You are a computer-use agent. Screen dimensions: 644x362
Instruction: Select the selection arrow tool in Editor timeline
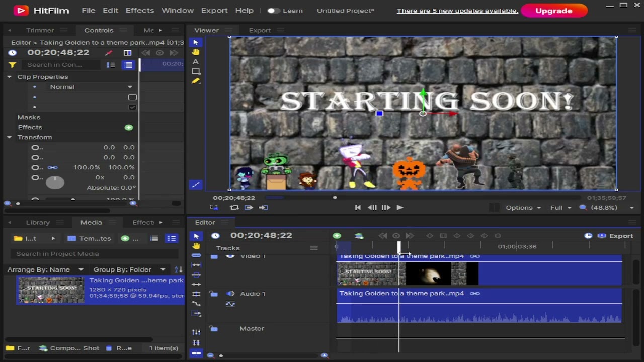tap(196, 236)
